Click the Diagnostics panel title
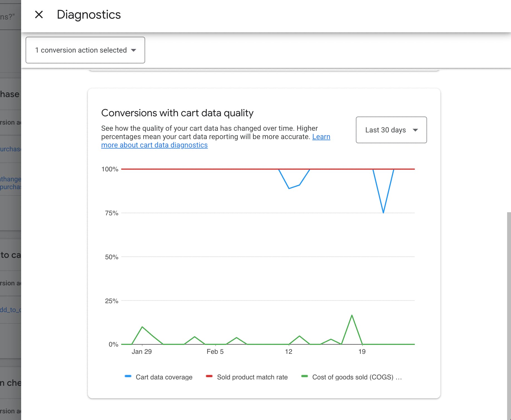This screenshot has width=511, height=420. tap(89, 14)
